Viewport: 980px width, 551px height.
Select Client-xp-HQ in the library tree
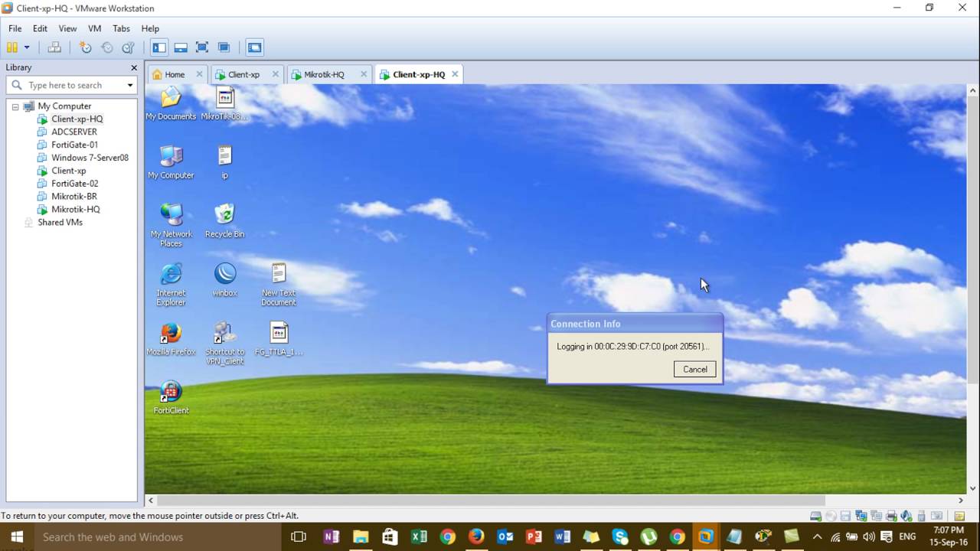[77, 119]
